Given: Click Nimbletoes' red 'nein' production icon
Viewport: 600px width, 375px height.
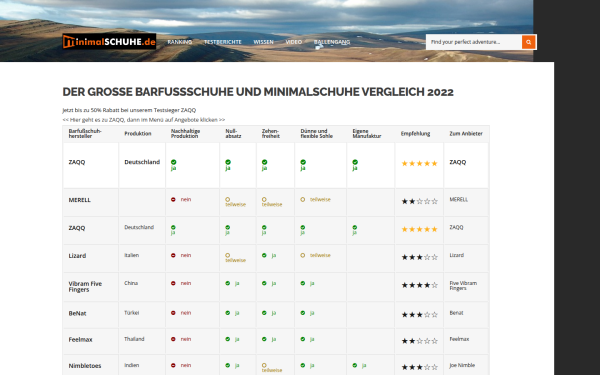Looking at the screenshot, I should coord(173,365).
